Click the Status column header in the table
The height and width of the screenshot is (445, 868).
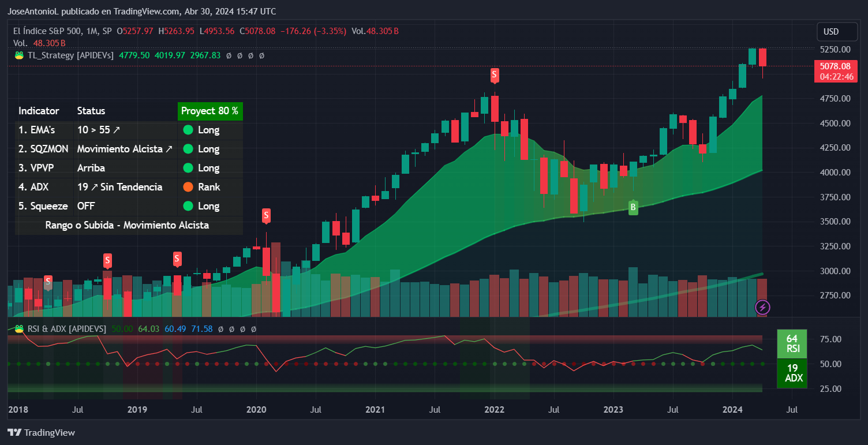click(91, 111)
